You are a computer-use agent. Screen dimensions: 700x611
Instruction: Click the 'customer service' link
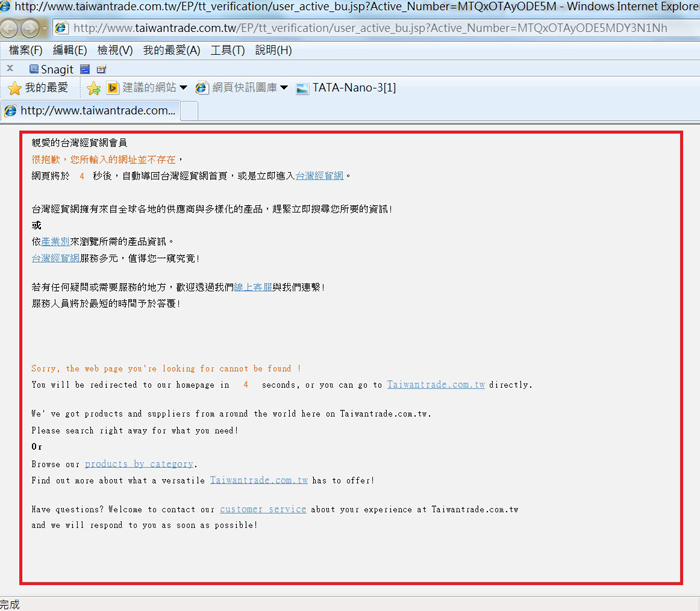coord(262,509)
